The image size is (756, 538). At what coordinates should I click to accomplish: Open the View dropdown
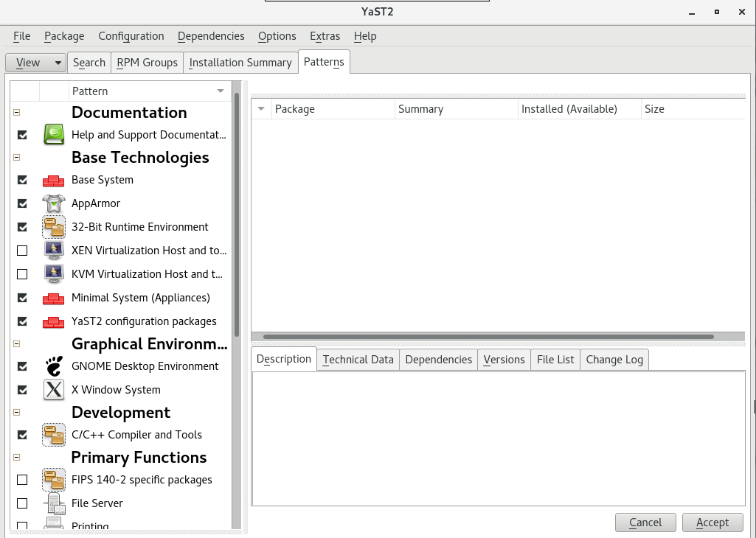tap(35, 63)
